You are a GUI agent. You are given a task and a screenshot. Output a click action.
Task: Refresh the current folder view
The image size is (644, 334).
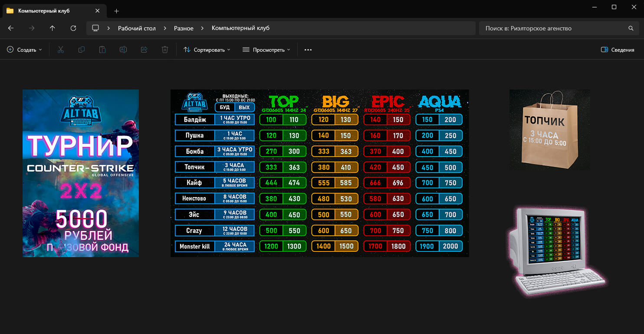[x=73, y=28]
